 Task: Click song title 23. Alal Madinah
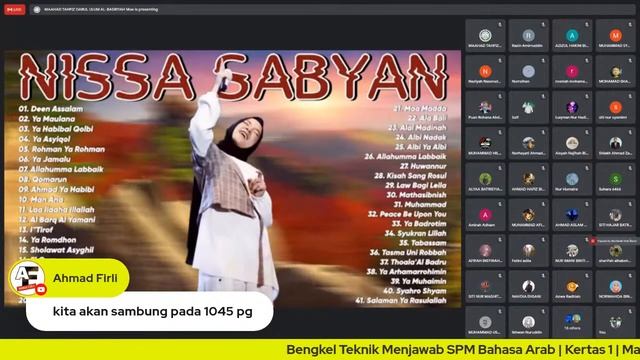click(x=417, y=128)
